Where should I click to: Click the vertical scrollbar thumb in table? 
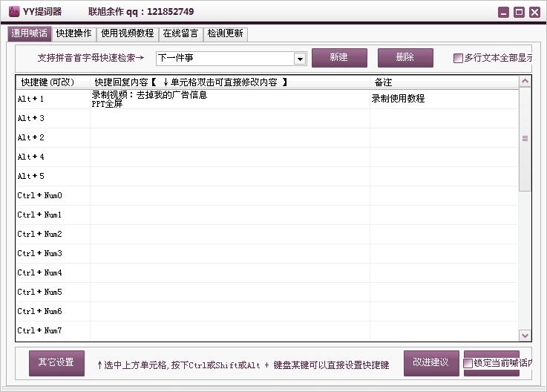(525, 139)
